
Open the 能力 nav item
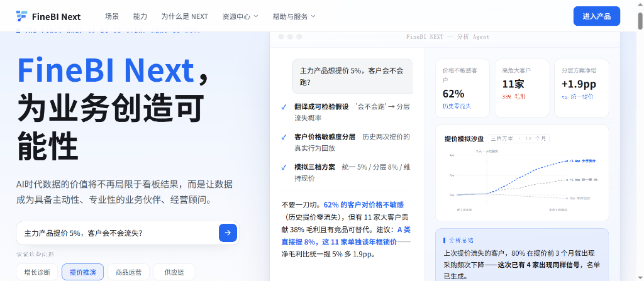(x=140, y=16)
